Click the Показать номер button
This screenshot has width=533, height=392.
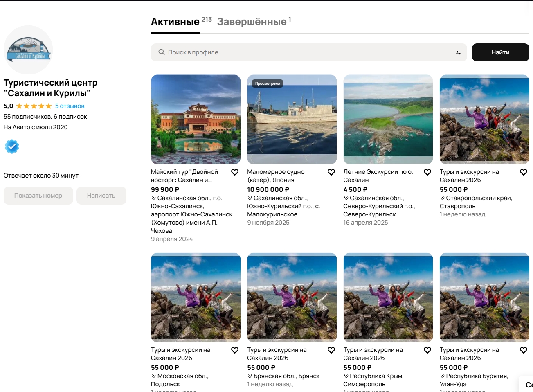(x=38, y=196)
